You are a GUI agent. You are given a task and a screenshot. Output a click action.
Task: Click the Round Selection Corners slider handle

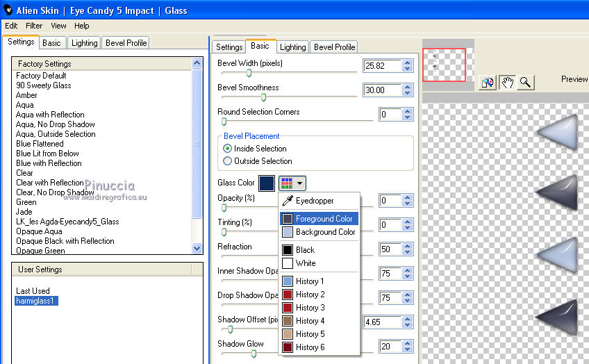pos(224,122)
